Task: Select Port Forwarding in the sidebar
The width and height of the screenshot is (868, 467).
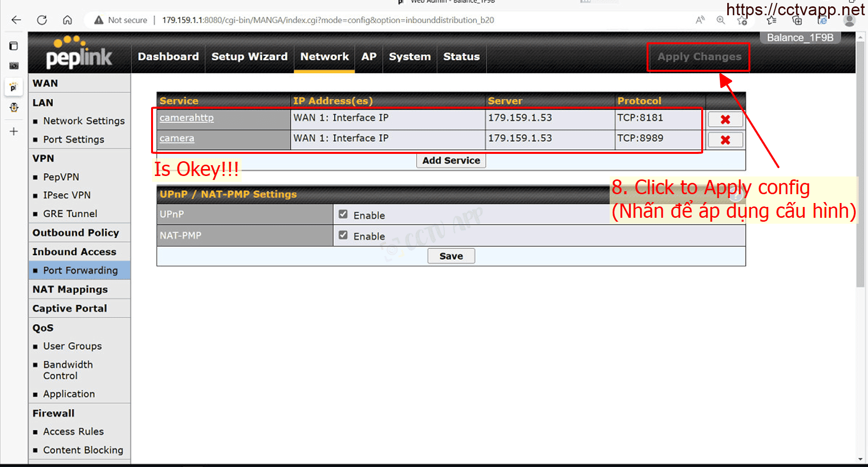Action: [x=80, y=270]
